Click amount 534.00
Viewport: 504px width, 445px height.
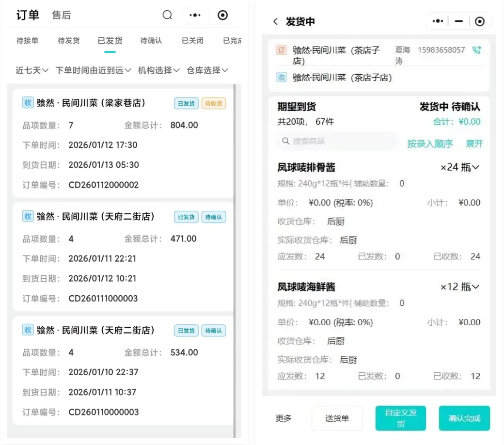(x=184, y=352)
